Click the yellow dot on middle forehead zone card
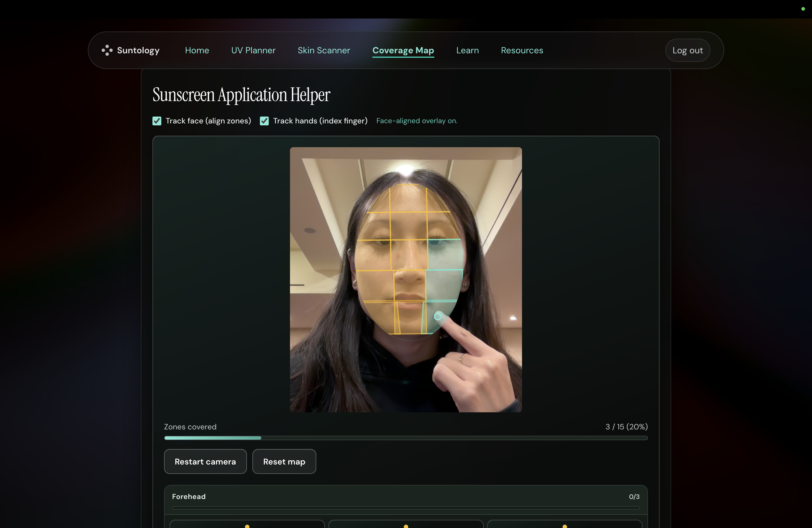Screen dimensions: 812x528 pos(406,526)
